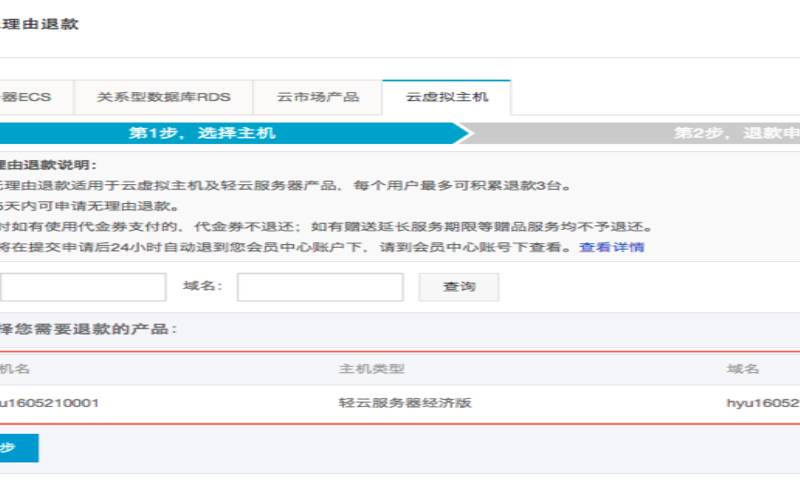This screenshot has width=800, height=500.
Task: Click the 域名 column header in the table
Action: click(x=743, y=369)
